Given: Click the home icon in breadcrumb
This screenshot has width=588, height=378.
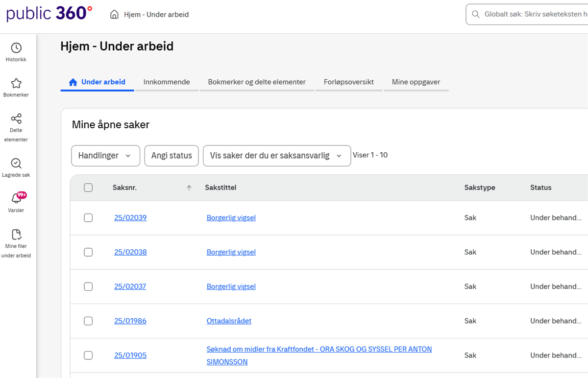Looking at the screenshot, I should [114, 15].
